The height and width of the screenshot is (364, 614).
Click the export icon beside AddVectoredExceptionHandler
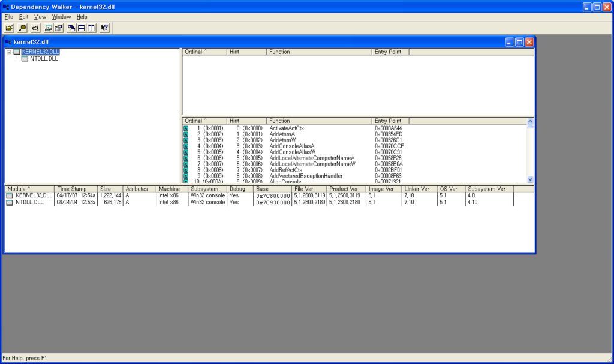click(x=186, y=176)
